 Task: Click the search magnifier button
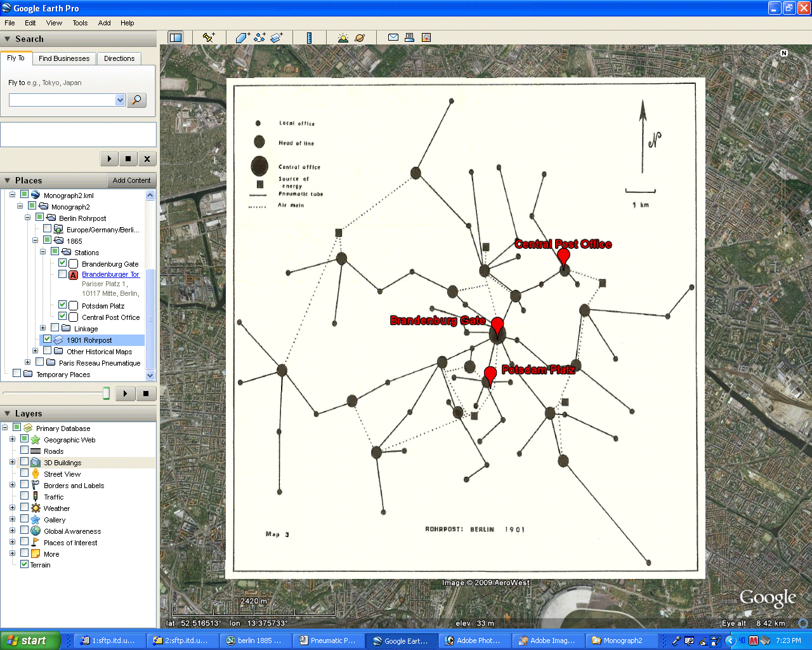coord(137,100)
